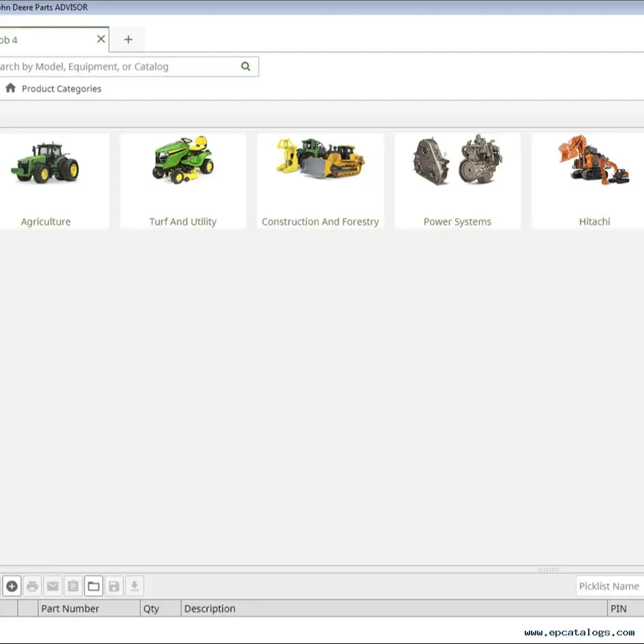Click the Description column header
Screen dimensions: 644x644
click(x=394, y=609)
